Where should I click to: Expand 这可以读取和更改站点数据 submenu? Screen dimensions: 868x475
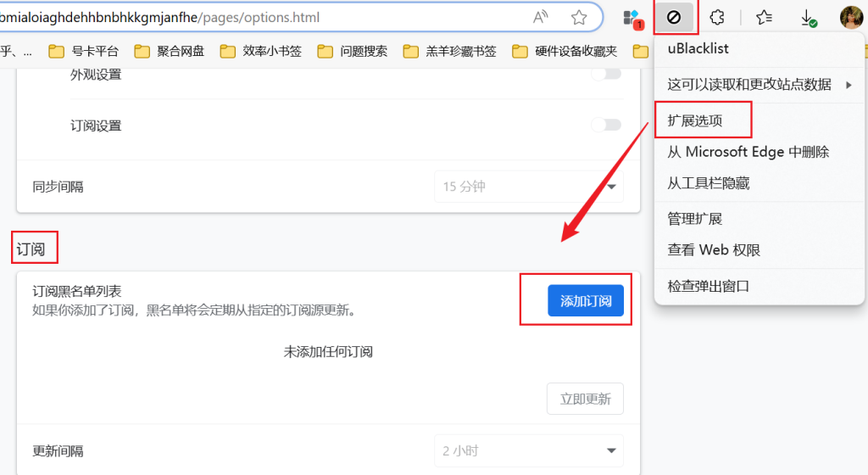click(759, 85)
